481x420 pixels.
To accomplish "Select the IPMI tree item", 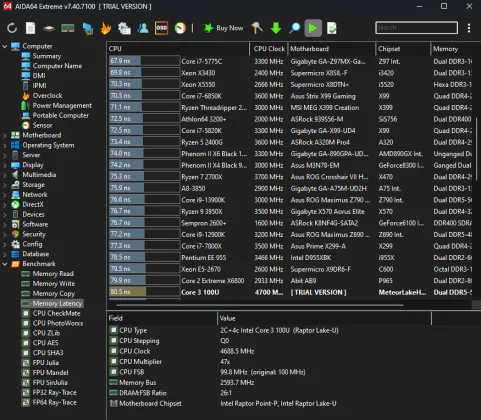I will 40,86.
